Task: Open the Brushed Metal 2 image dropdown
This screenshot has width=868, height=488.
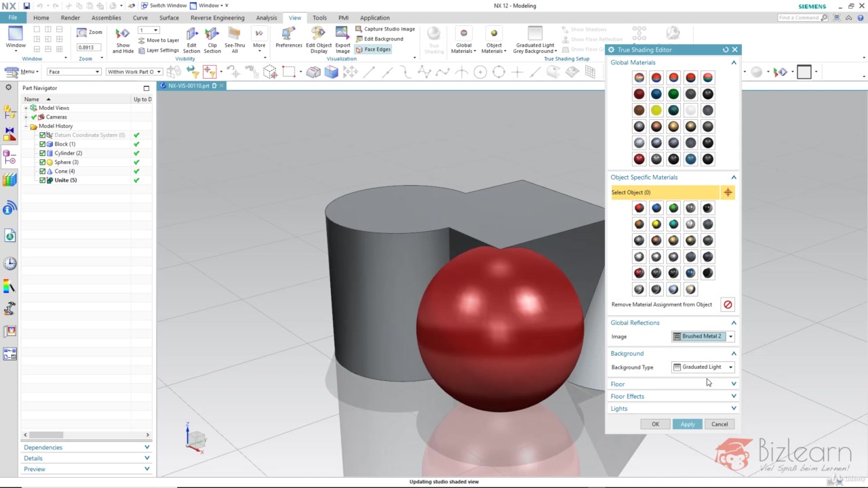Action: pyautogui.click(x=730, y=336)
